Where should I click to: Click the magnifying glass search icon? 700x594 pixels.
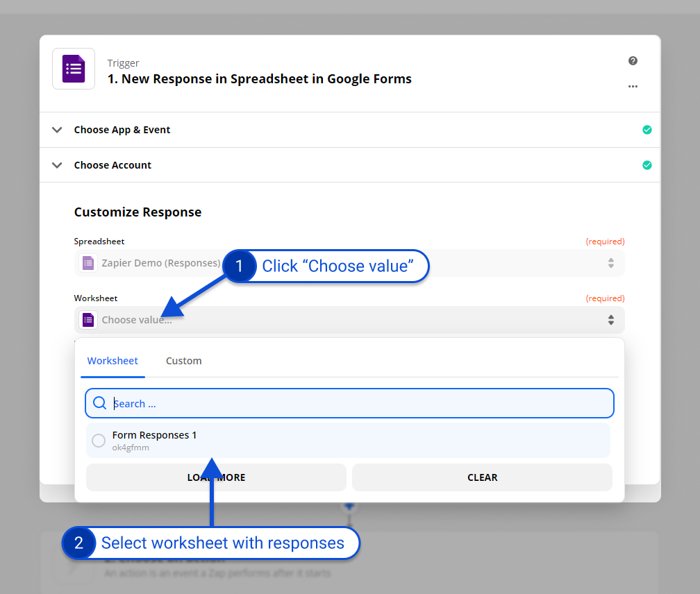coord(99,403)
